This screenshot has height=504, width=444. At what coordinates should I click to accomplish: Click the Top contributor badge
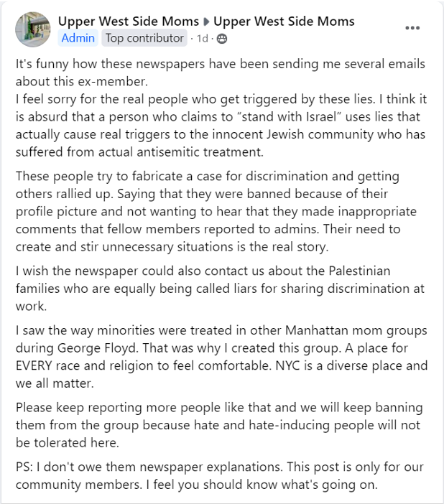[144, 38]
